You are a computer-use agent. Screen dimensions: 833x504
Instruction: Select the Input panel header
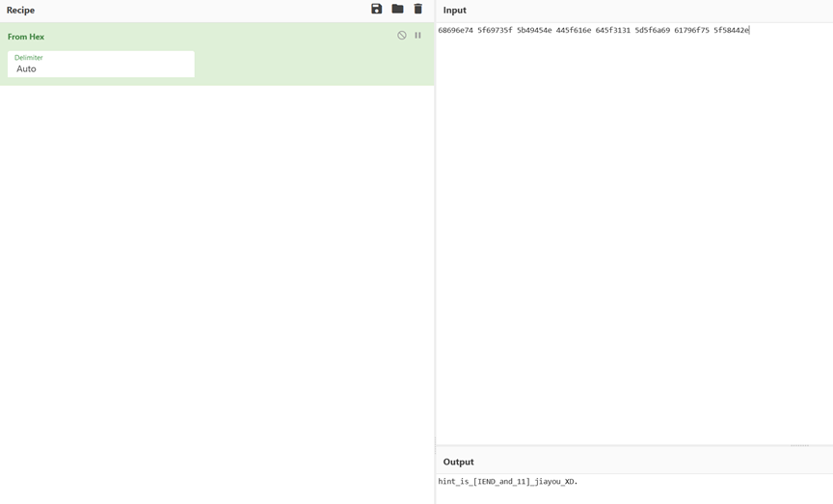pyautogui.click(x=455, y=10)
